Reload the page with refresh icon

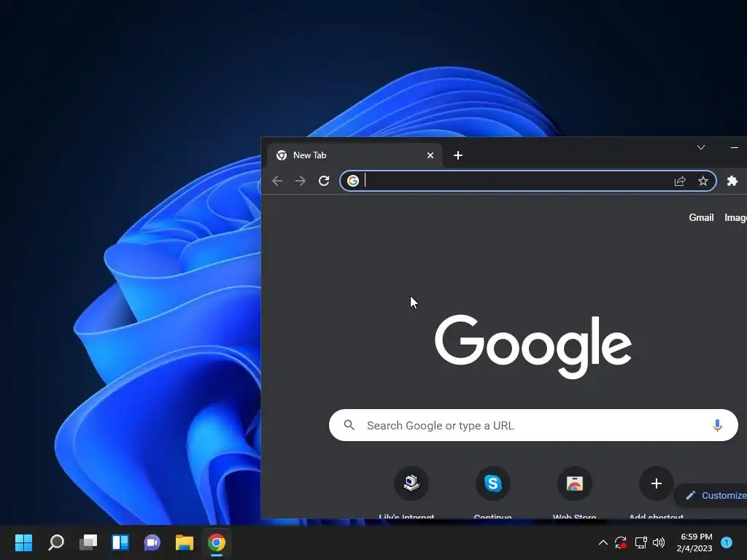[324, 181]
